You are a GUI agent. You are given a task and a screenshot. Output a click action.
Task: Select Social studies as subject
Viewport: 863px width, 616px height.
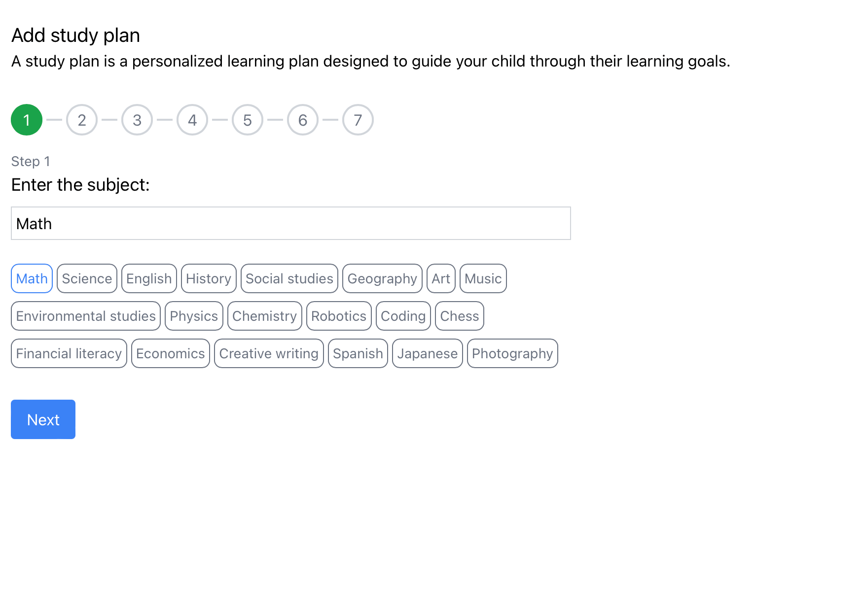click(289, 278)
